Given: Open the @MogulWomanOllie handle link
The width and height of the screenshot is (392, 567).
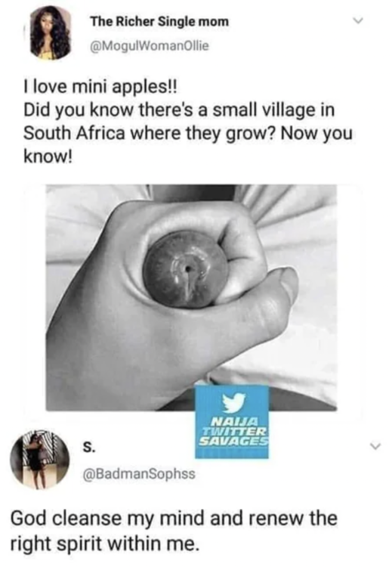Looking at the screenshot, I should click(150, 46).
